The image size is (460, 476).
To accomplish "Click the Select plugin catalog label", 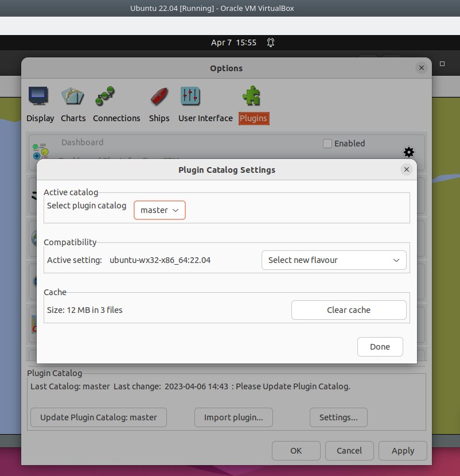I will 87,206.
